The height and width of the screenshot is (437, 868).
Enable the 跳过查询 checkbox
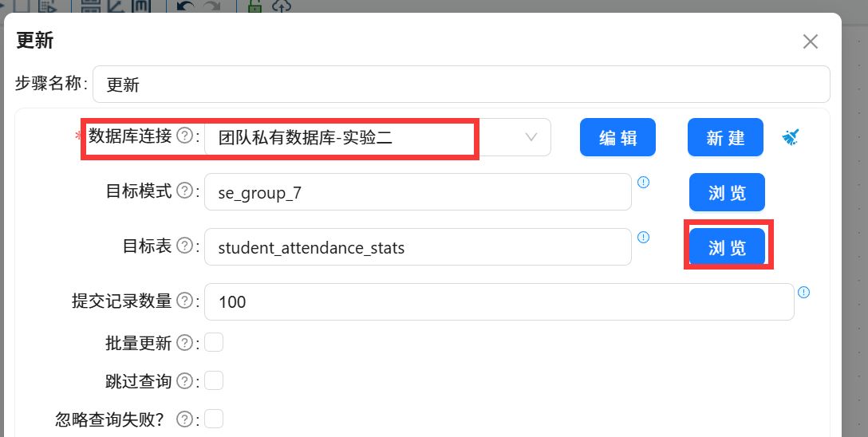pos(214,380)
